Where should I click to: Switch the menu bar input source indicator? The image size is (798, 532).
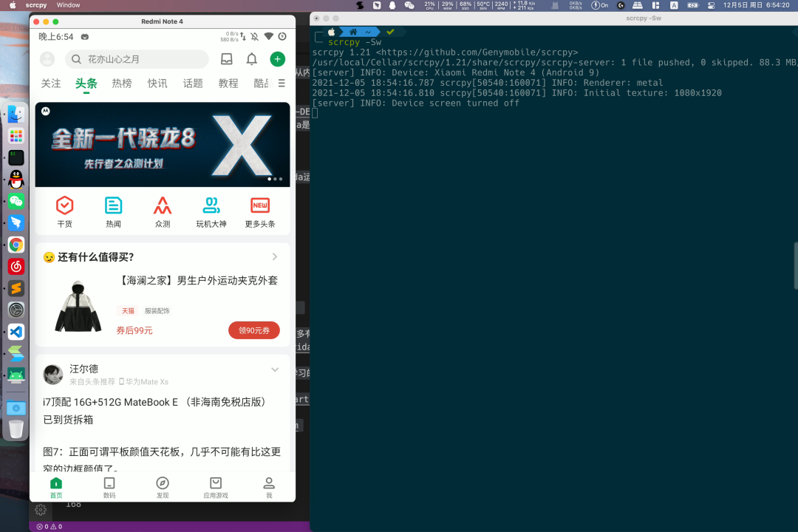(x=674, y=5)
